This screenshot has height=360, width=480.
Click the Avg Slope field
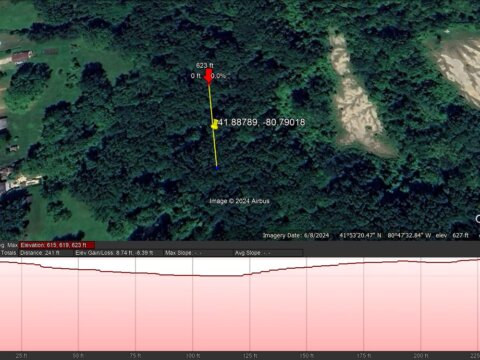coord(268,253)
